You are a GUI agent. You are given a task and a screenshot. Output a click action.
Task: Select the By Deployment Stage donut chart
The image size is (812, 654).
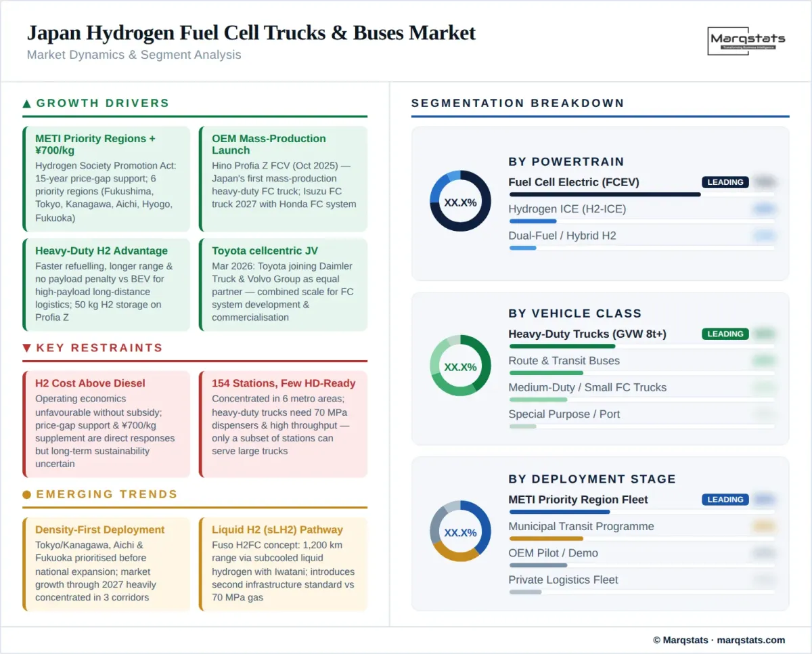pos(460,533)
